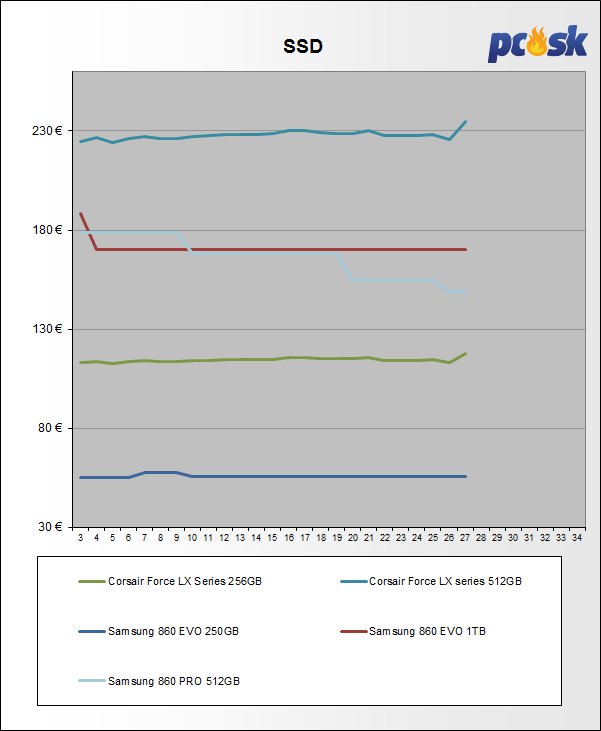Viewport: 601px width, 731px height.
Task: Click the pcsk logo
Action: pyautogui.click(x=537, y=44)
